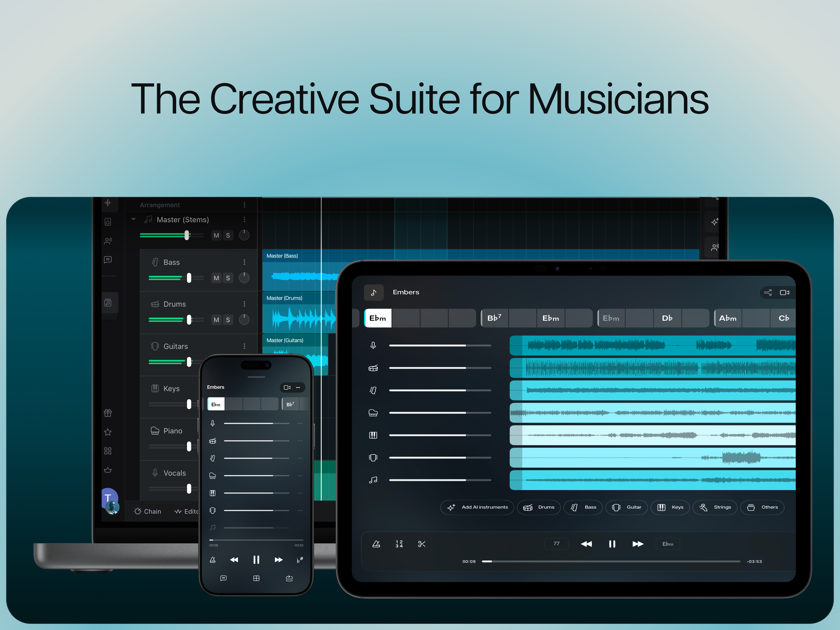Click the guitar track icon on tablet mixer
The image size is (840, 630).
click(373, 457)
